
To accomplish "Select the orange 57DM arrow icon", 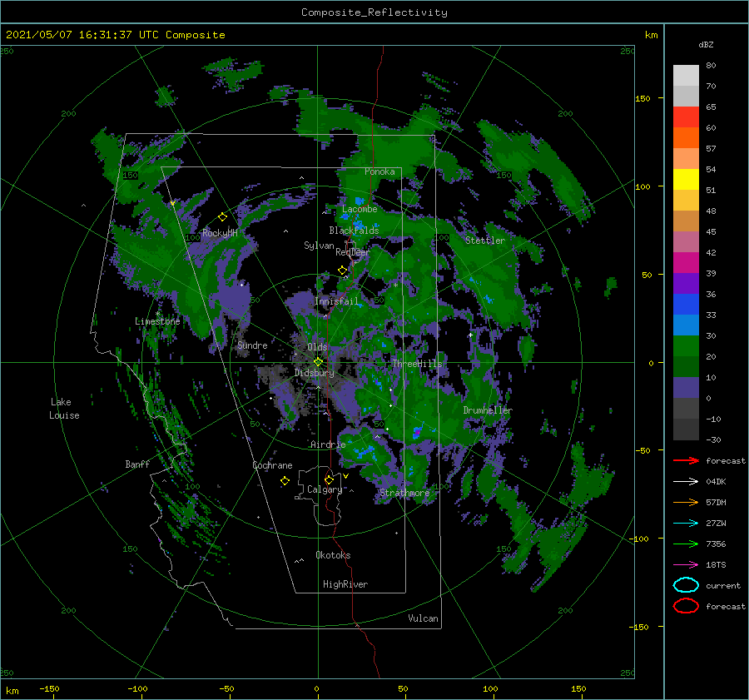I will (686, 502).
